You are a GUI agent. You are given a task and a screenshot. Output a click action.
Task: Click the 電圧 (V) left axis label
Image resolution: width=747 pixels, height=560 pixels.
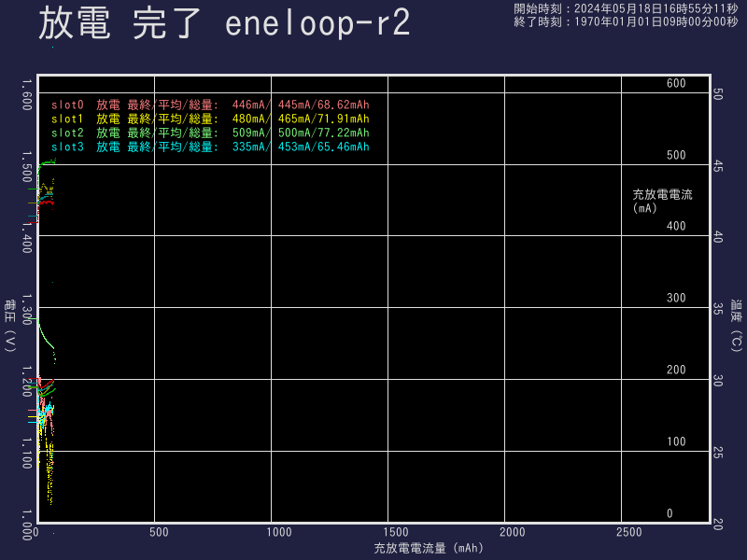10,325
